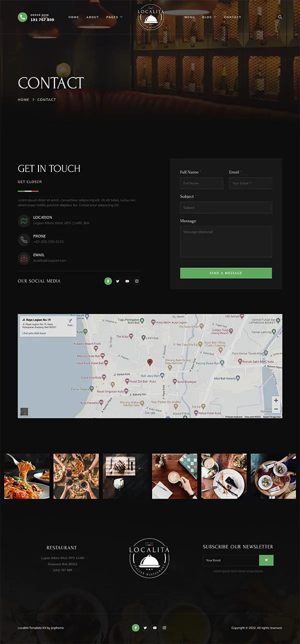
Task: Open the search icon in the header
Action: coord(280,17)
